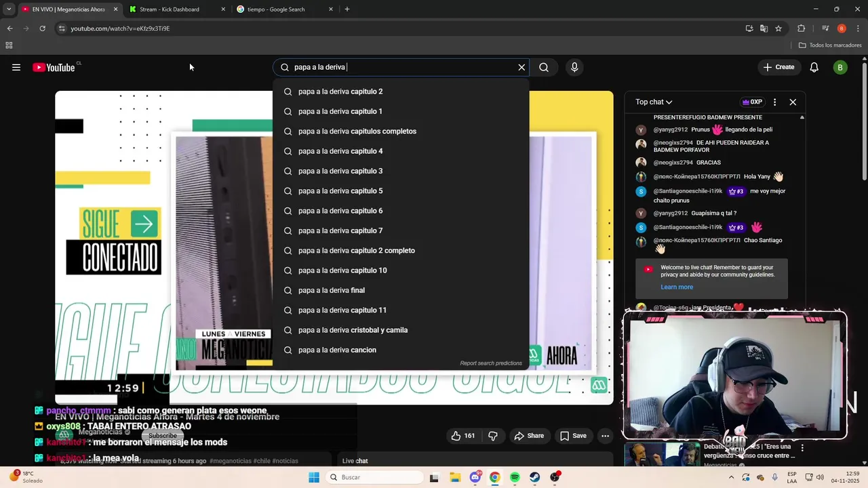Open File Explorer from taskbar
The width and height of the screenshot is (868, 488).
click(454, 477)
